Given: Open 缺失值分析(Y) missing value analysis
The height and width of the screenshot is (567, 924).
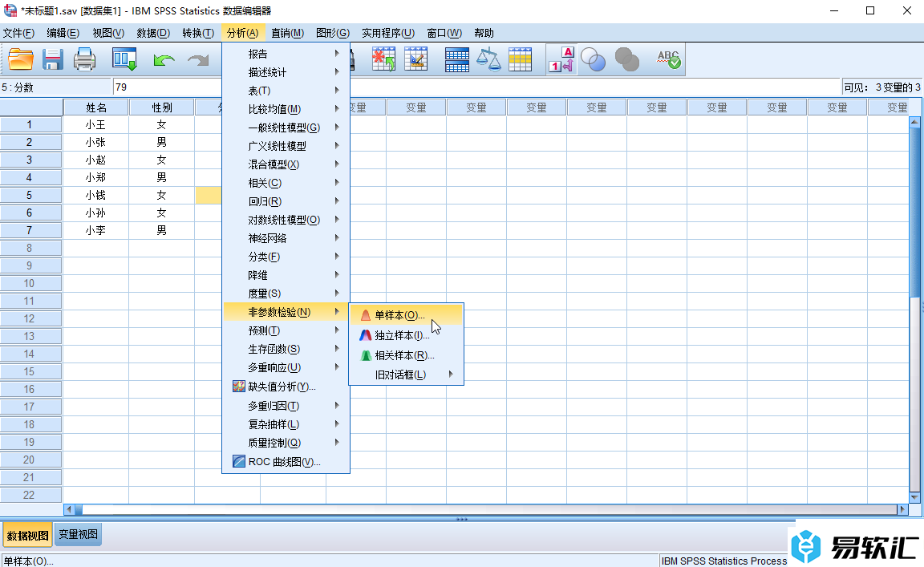Looking at the screenshot, I should pos(286,387).
